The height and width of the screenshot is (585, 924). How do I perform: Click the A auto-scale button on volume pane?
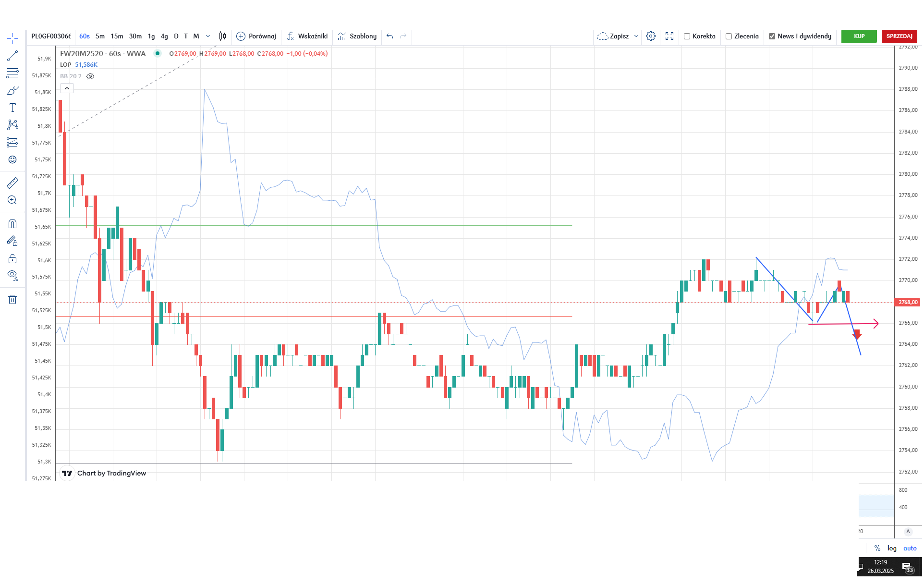908,532
